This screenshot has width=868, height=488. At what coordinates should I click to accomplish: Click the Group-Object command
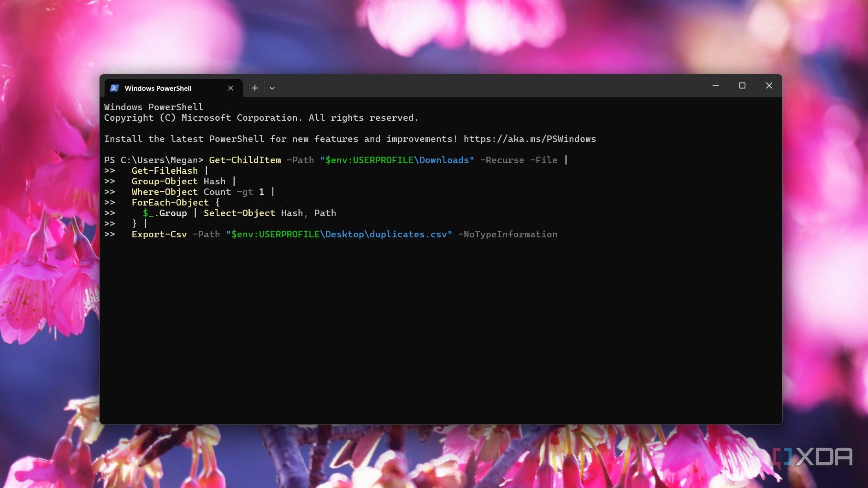point(165,181)
